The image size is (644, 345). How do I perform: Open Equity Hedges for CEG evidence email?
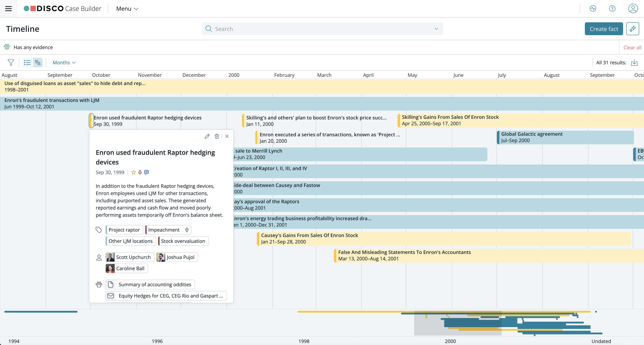tap(166, 296)
